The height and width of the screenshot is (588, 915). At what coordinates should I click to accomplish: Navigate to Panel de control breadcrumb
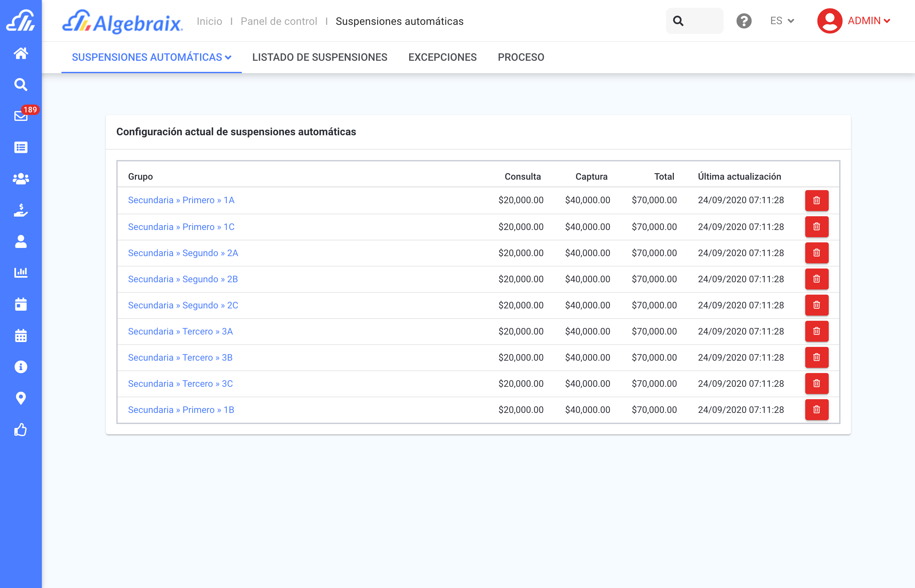point(279,21)
